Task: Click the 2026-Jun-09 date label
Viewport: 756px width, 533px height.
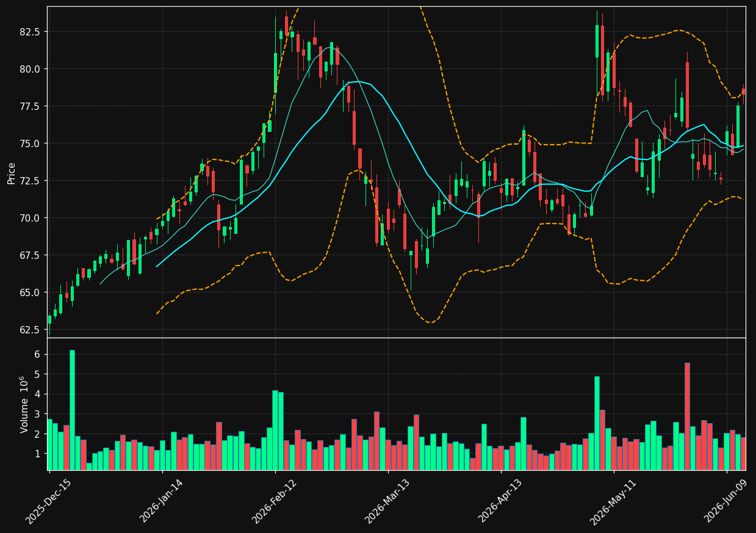Action: tap(727, 501)
